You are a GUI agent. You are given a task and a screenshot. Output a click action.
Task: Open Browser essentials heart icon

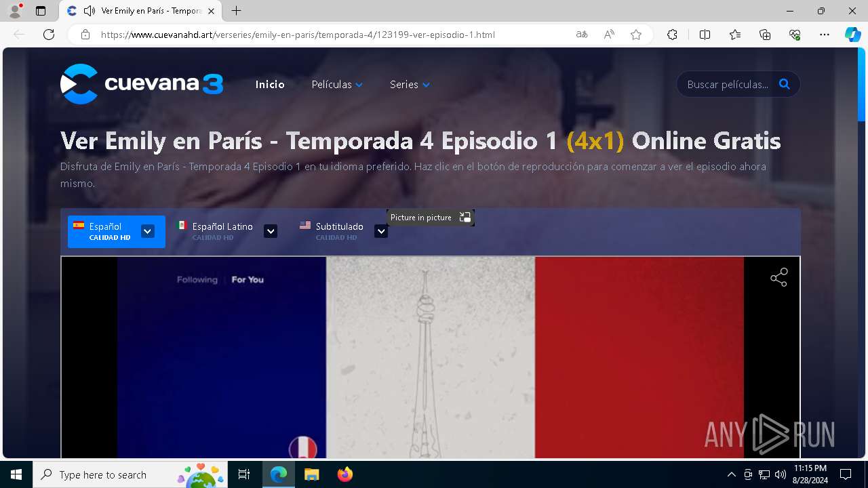pyautogui.click(x=795, y=35)
